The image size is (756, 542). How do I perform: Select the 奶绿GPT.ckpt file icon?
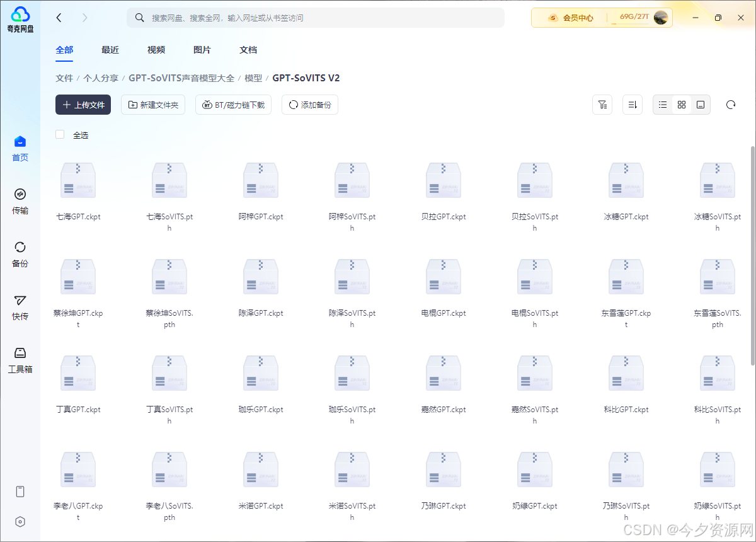[x=535, y=470]
